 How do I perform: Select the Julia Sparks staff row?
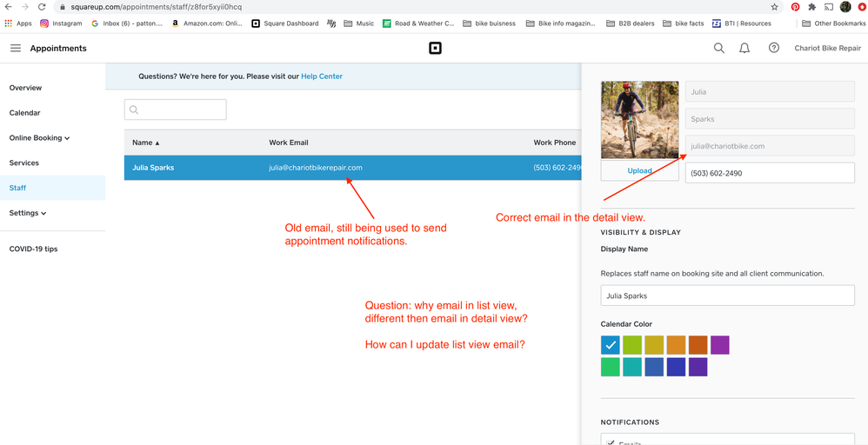352,167
